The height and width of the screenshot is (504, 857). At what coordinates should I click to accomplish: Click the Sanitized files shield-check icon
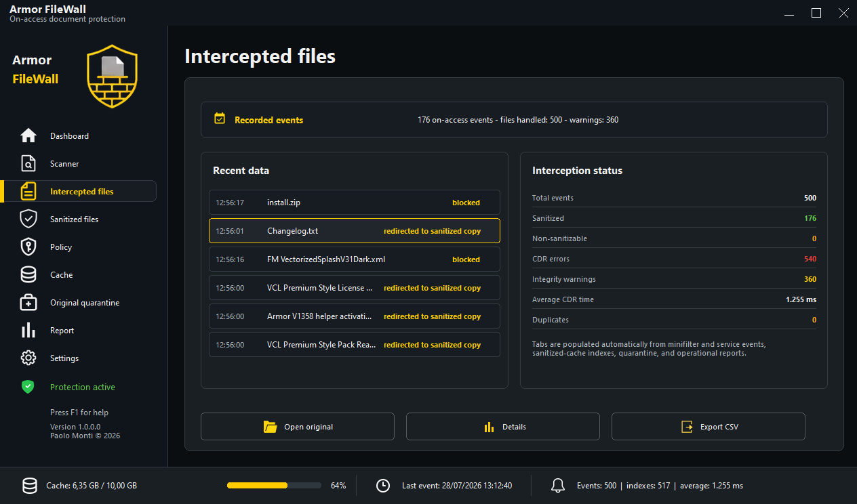28,219
